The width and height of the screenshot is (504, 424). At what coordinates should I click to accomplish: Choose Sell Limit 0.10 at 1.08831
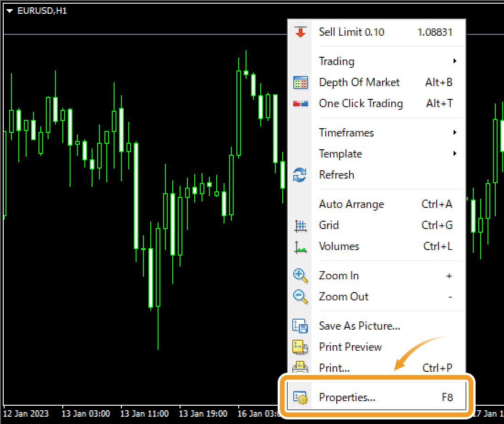tap(351, 32)
